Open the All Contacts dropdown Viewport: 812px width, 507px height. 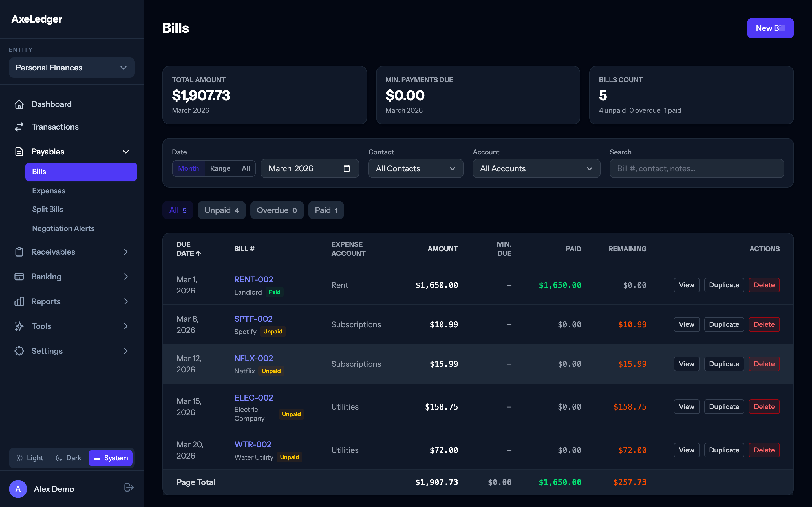point(416,168)
